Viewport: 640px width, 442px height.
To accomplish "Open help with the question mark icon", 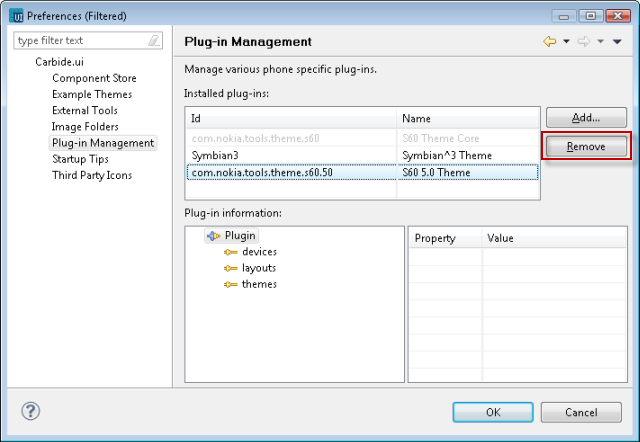I will 31,411.
